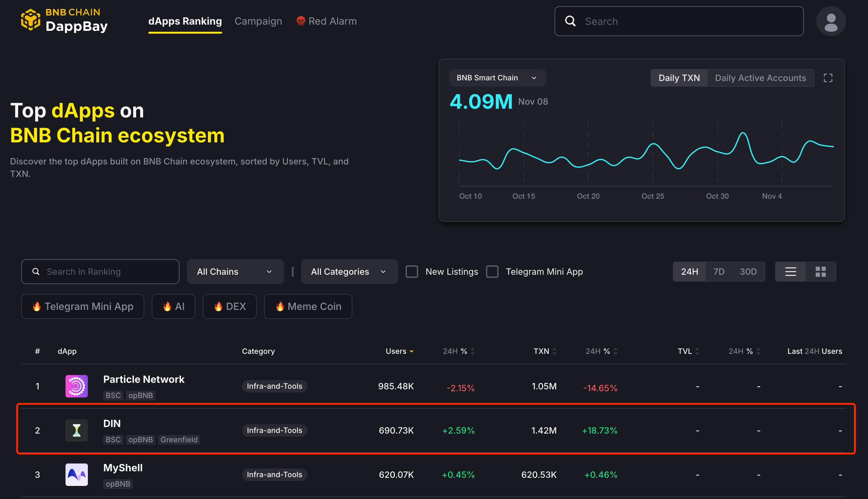This screenshot has width=868, height=499.
Task: Click the Nov 4 chart axis label
Action: pos(772,196)
